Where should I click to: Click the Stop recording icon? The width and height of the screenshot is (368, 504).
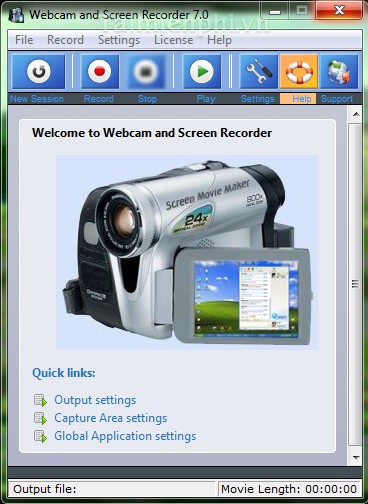146,72
